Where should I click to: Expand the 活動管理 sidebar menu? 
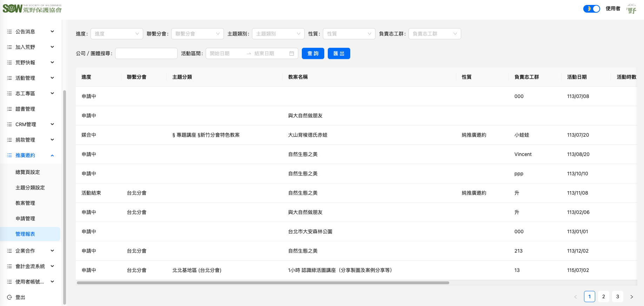52,78
